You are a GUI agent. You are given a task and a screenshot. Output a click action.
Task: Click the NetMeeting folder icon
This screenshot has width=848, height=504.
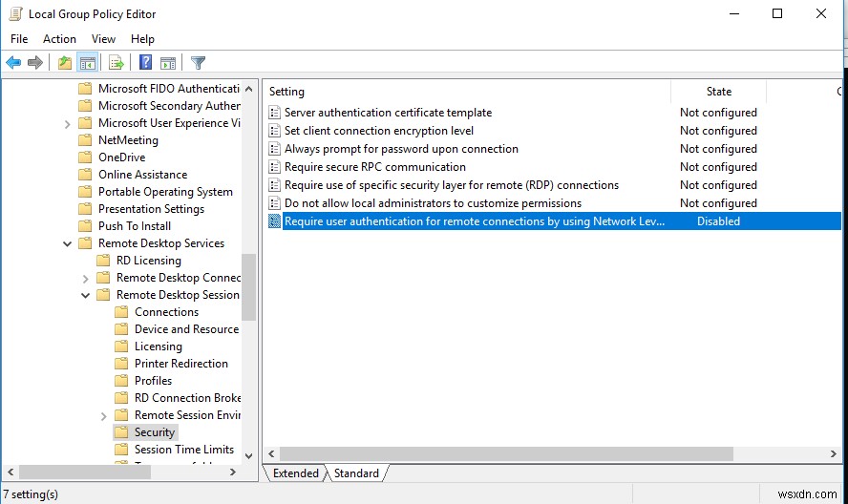coord(85,140)
